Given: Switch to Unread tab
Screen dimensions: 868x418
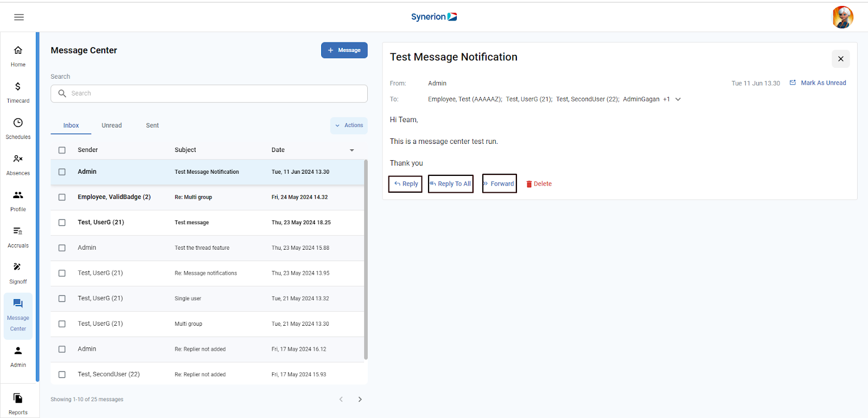Looking at the screenshot, I should point(112,125).
